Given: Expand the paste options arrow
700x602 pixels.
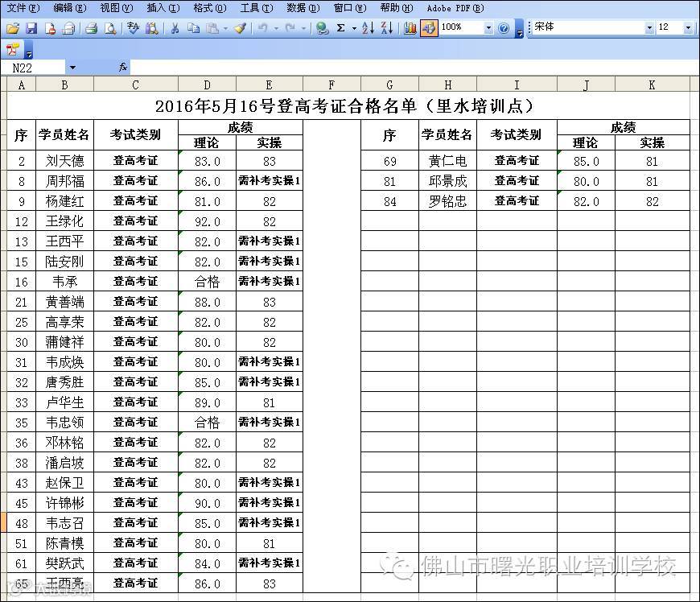Looking at the screenshot, I should point(225,28).
